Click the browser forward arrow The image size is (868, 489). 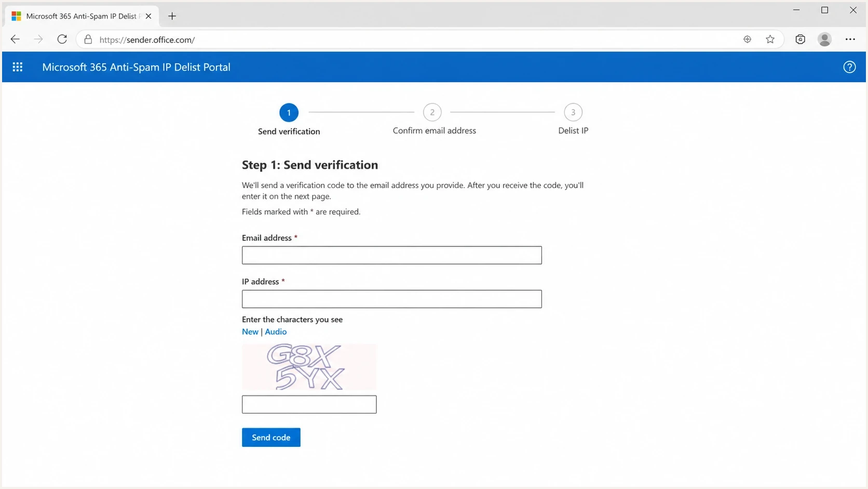coord(38,39)
